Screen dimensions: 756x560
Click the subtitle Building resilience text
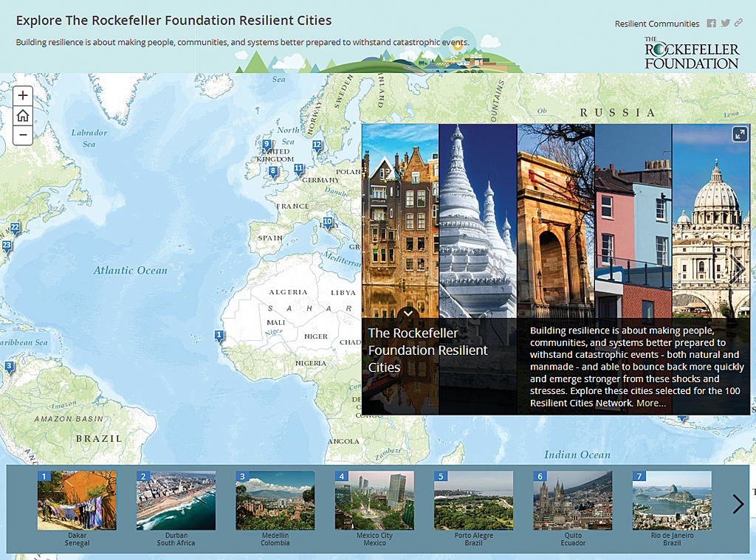(242, 42)
